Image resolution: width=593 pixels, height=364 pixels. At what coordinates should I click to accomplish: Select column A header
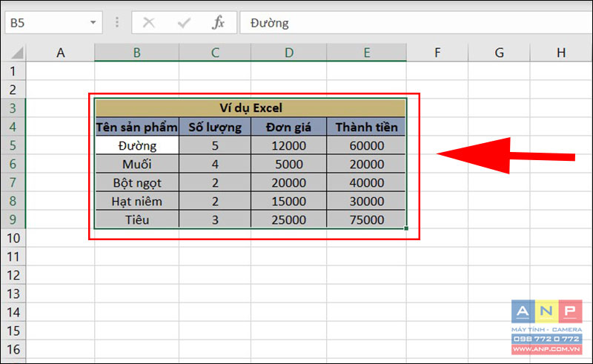coord(61,52)
